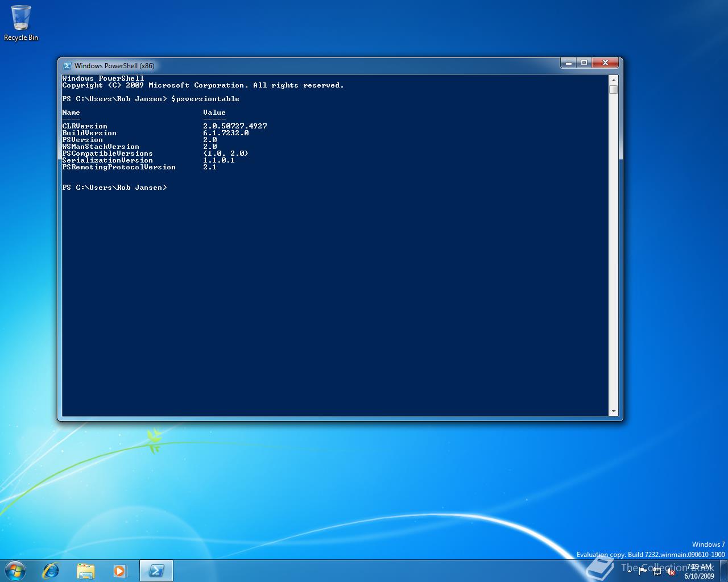
Task: Click the 2.0 value in WSManStackVersion row
Action: (x=210, y=147)
